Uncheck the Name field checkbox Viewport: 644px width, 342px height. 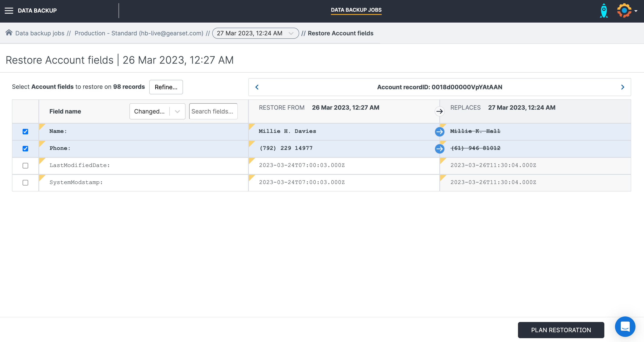[25, 132]
